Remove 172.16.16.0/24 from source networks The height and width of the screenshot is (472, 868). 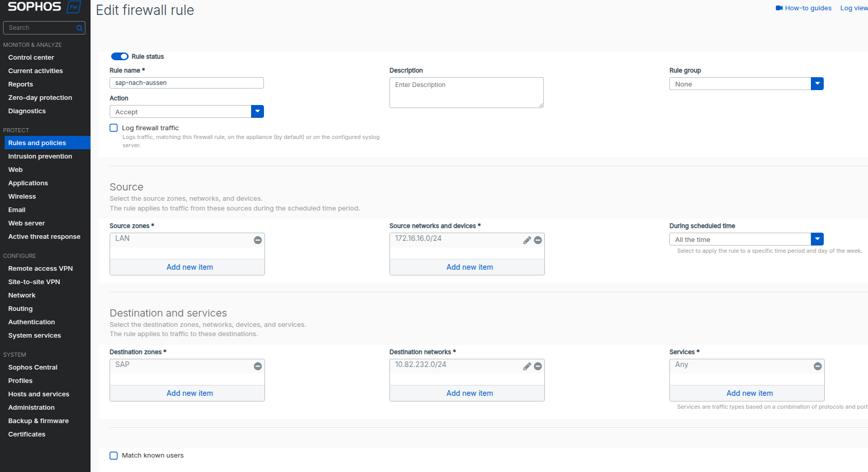538,240
